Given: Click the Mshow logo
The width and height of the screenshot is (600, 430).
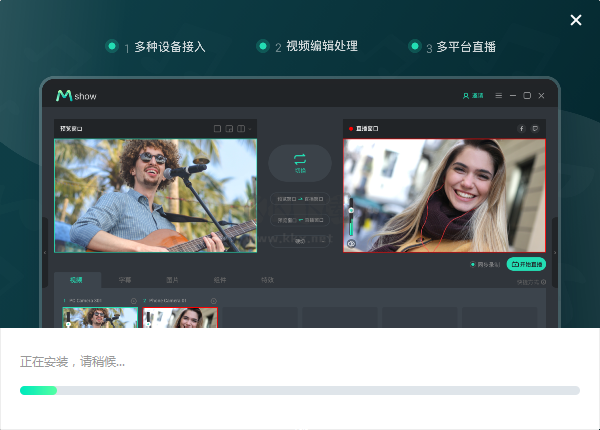Looking at the screenshot, I should [76, 96].
